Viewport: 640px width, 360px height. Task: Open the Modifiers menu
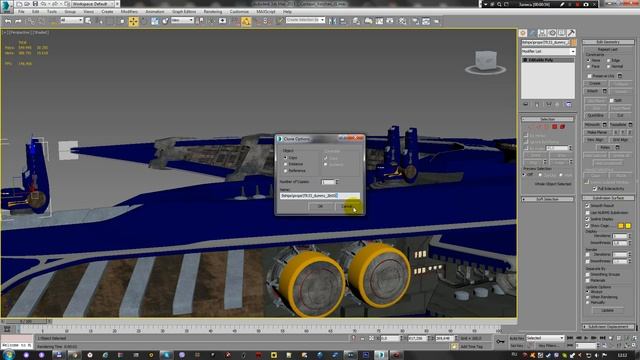pyautogui.click(x=129, y=12)
